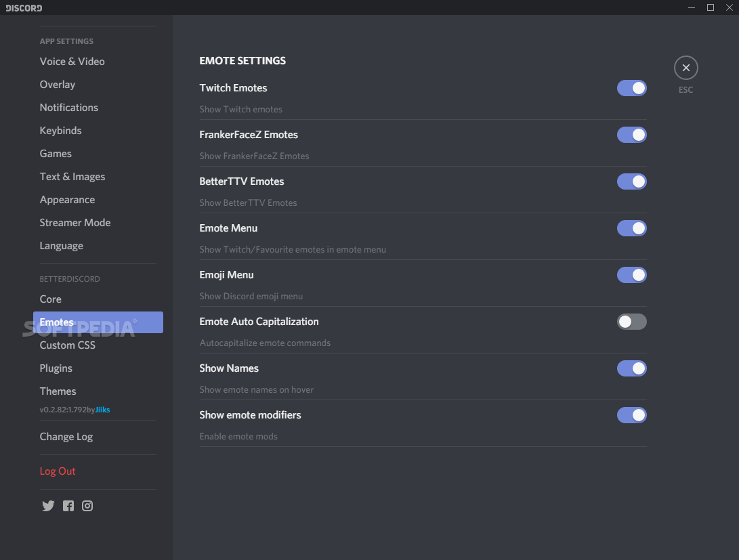This screenshot has height=560, width=739.
Task: Click the version v0.2.82:1.792 text
Action: point(63,410)
